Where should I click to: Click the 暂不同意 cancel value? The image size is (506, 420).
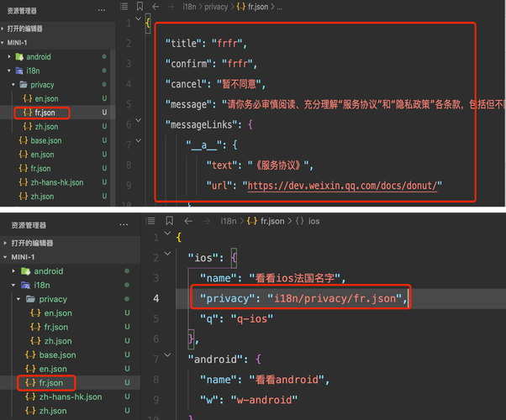(x=239, y=84)
